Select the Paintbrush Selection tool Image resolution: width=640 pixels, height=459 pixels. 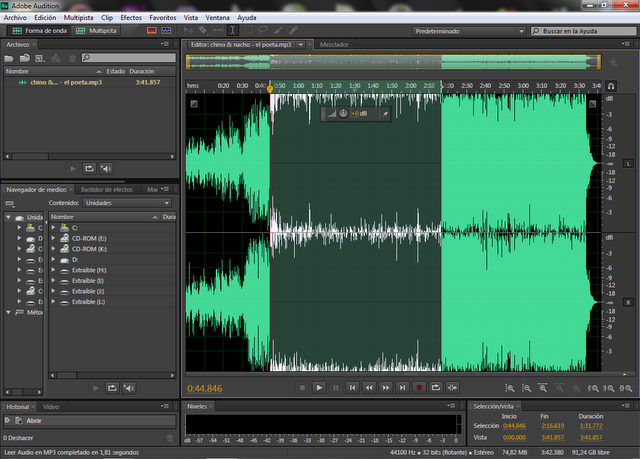coord(278,30)
